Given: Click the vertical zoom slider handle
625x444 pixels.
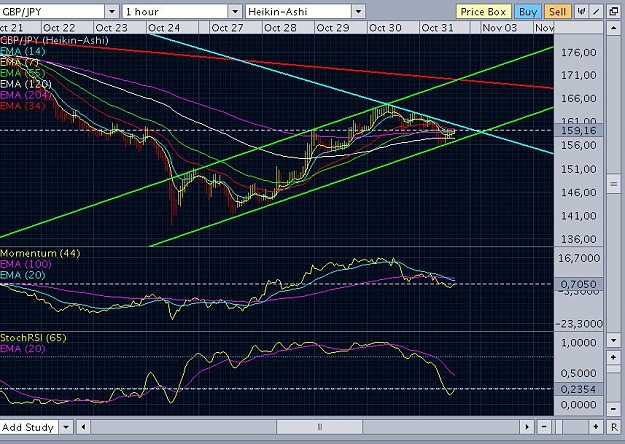Looking at the screenshot, I should tap(613, 369).
